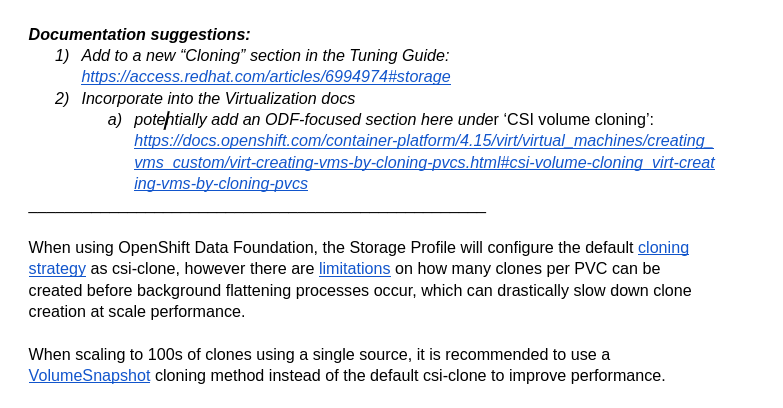
Task: Click the "1)" list number marker
Action: [62, 56]
